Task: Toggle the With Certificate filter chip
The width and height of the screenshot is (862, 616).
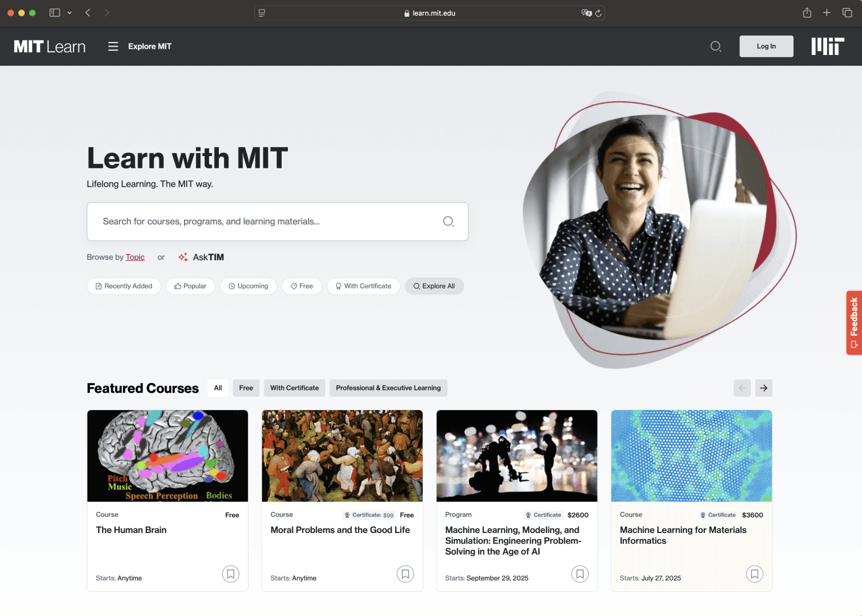Action: tap(363, 286)
